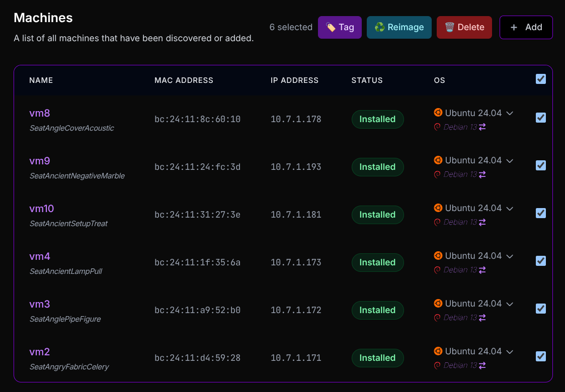Deselect the checkbox for vm3

click(x=540, y=309)
